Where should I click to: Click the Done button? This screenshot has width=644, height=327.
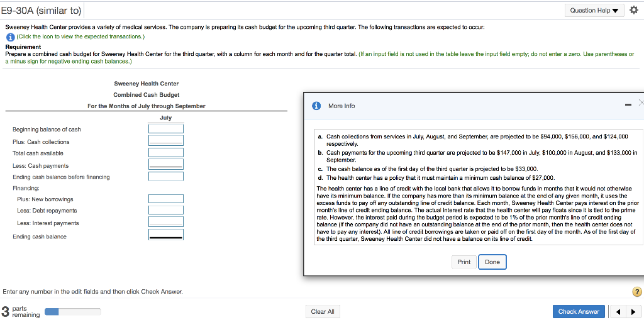point(492,262)
